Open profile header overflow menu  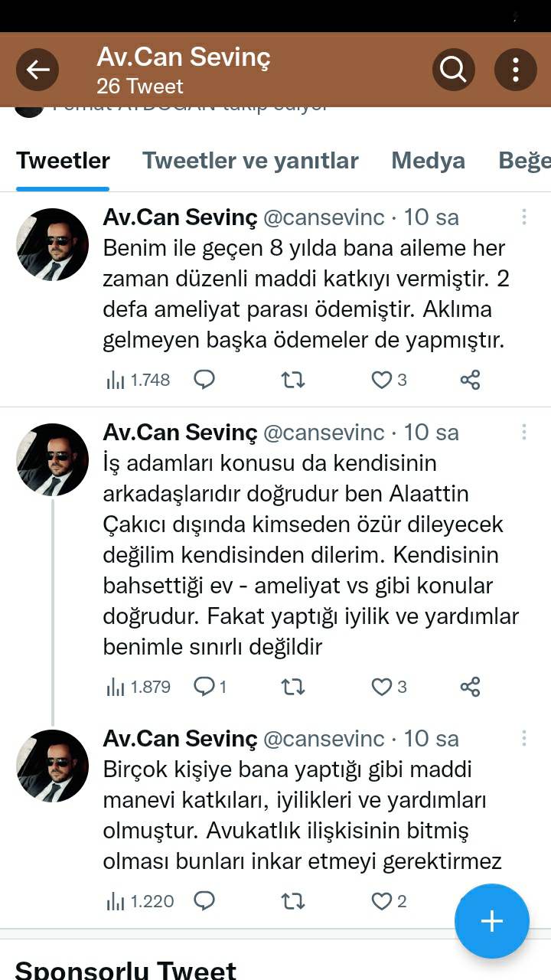(x=514, y=70)
